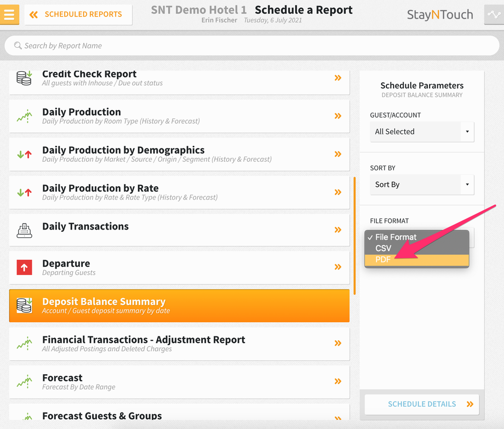Click the Daily Transactions register icon
The width and height of the screenshot is (504, 429).
pyautogui.click(x=25, y=231)
